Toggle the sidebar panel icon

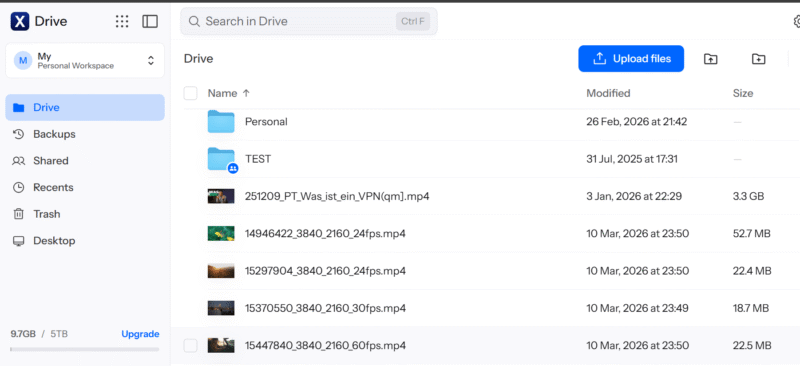[x=150, y=21]
